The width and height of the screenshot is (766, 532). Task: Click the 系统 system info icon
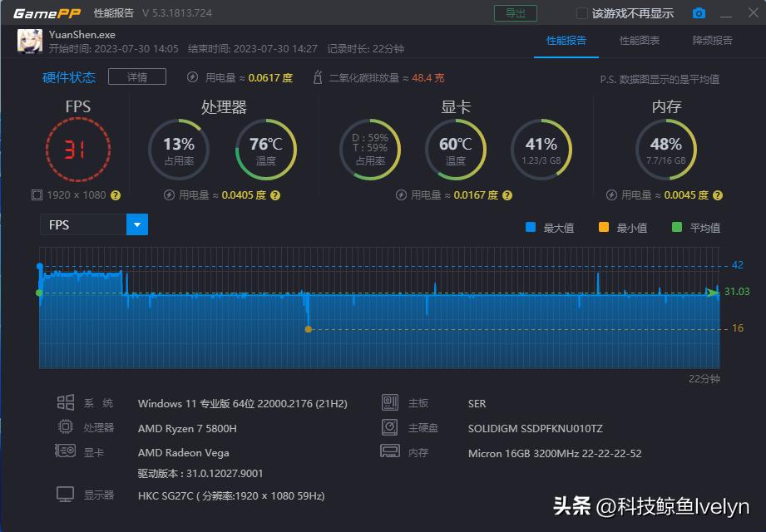[66, 402]
